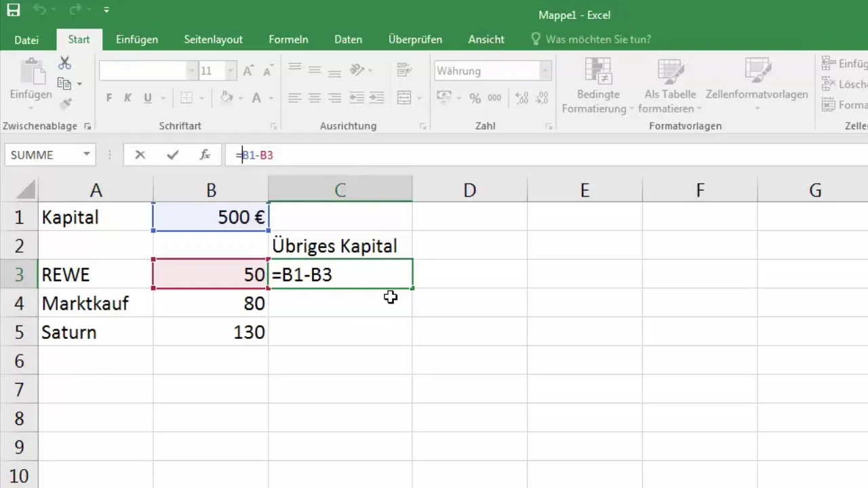Toggle underline (U) formatting
The width and height of the screenshot is (868, 488).
[x=148, y=98]
